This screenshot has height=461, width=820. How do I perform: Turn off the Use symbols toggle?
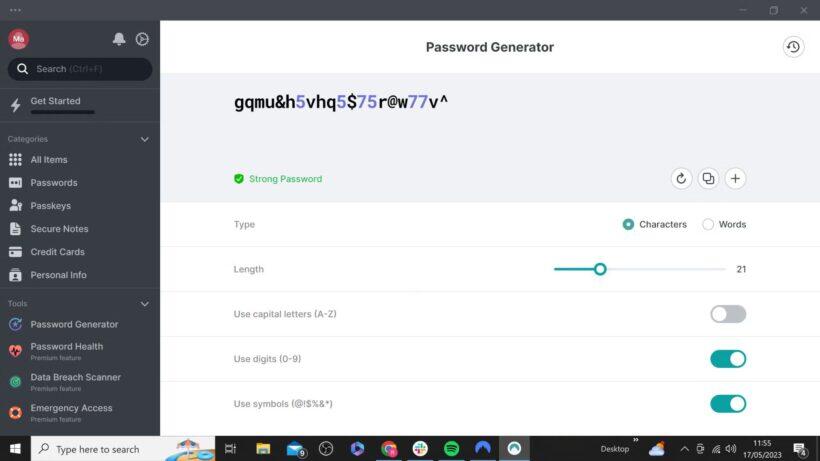[x=728, y=404]
